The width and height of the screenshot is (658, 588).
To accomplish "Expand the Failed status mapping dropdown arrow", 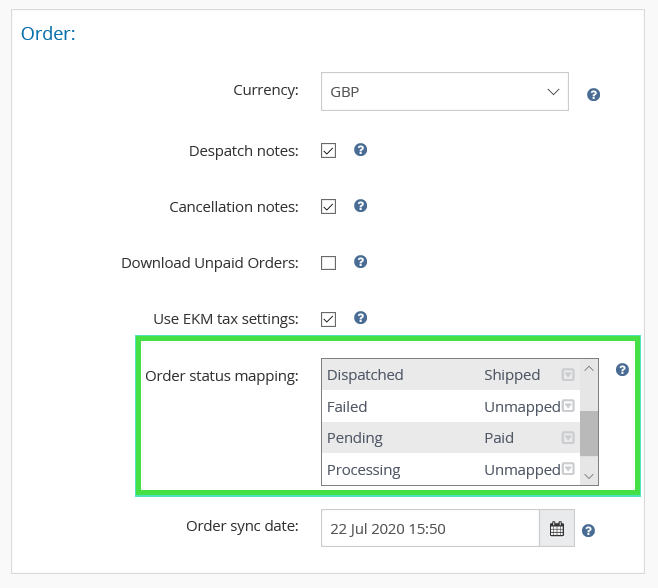I will 568,406.
